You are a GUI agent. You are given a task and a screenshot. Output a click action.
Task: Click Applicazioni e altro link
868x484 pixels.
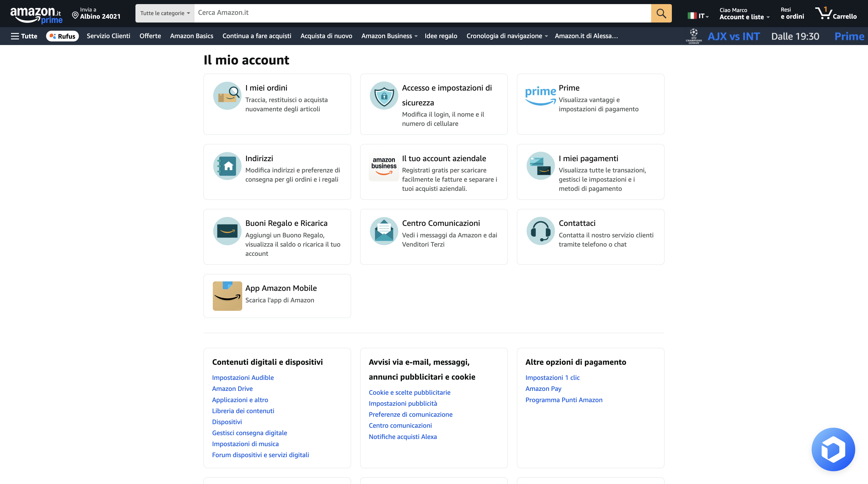point(240,400)
